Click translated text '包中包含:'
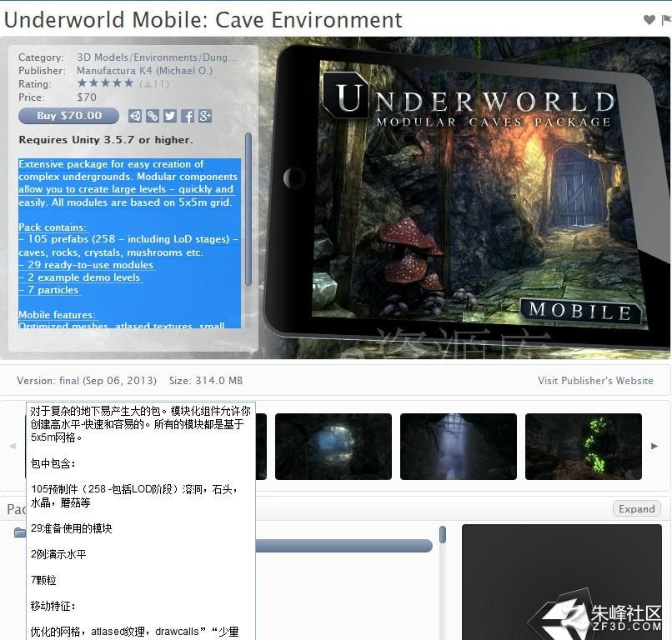The width and height of the screenshot is (672, 640). click(53, 463)
